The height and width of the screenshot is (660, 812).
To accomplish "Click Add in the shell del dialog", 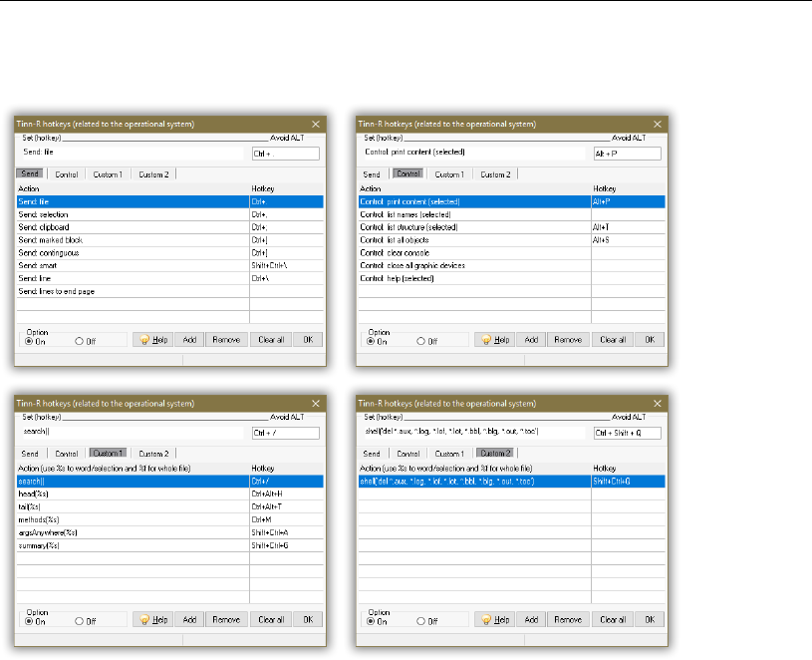I will tap(531, 619).
